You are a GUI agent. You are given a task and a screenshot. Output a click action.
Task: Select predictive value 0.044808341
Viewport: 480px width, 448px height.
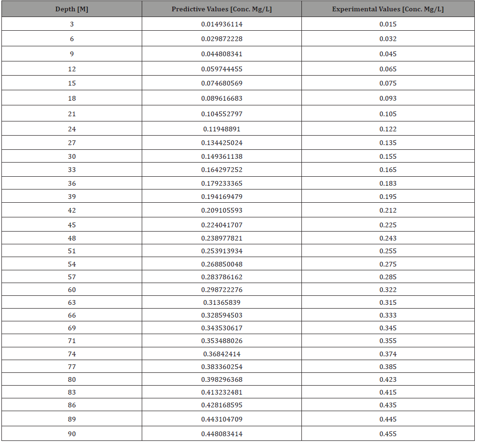[x=222, y=54]
